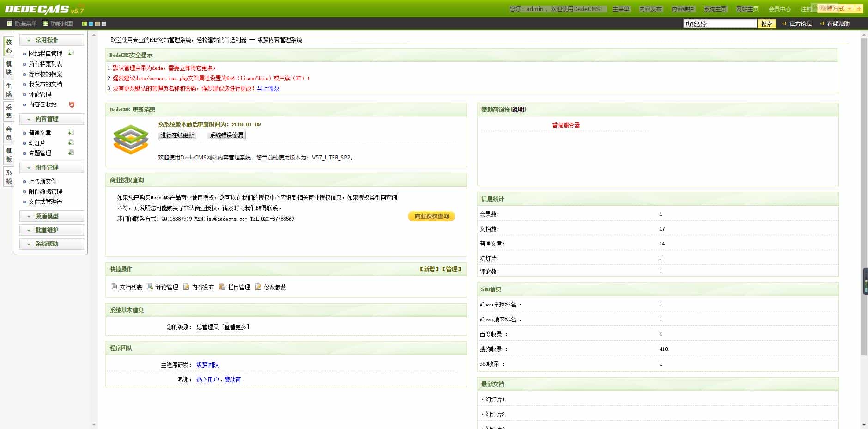Viewport: 868px width, 429px height.
Task: Focus the 功能搜索 search field
Action: [720, 24]
